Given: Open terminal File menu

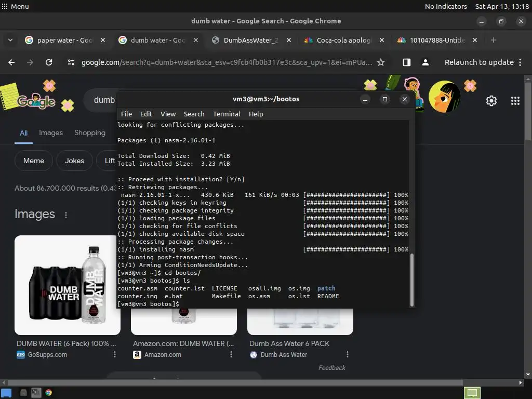Looking at the screenshot, I should [127, 114].
